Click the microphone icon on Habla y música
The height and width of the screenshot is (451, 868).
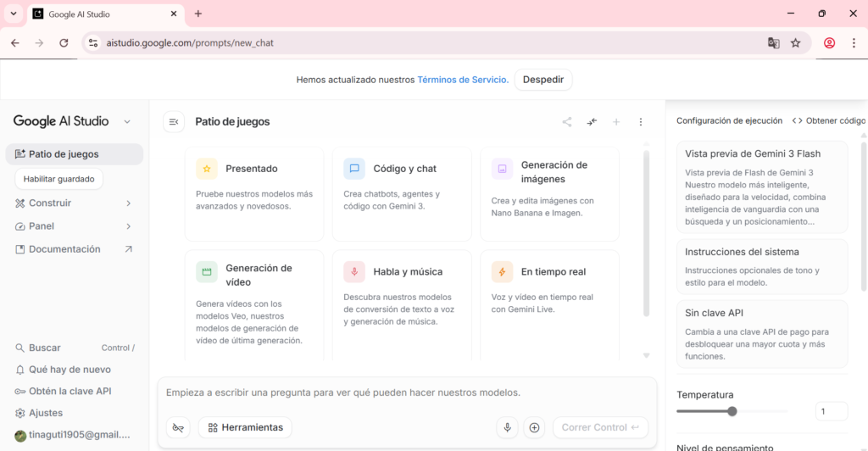pos(354,272)
